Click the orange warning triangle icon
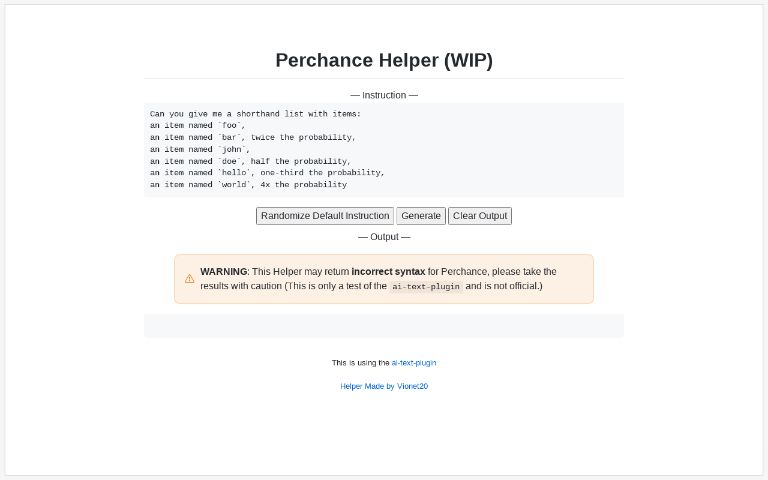 (190, 279)
